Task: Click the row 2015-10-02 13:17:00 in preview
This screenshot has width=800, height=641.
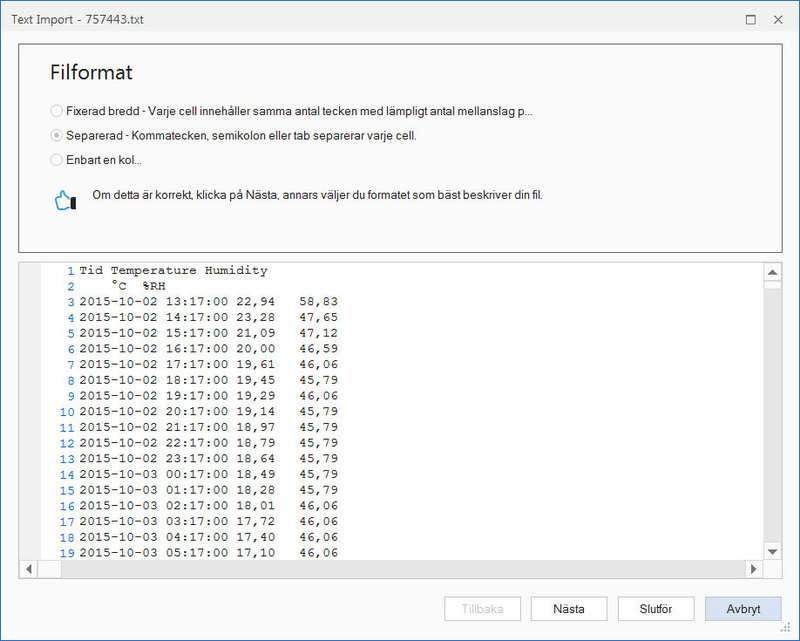Action: tap(208, 302)
